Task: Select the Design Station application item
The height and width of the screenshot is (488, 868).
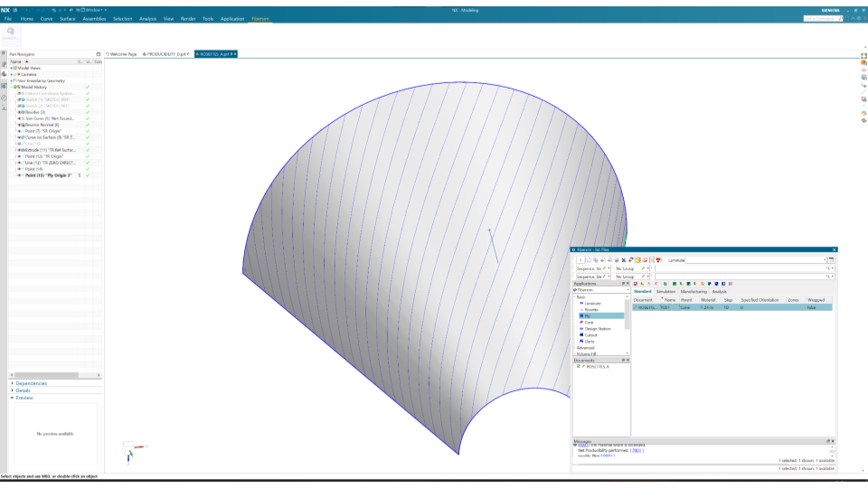Action: click(x=597, y=328)
